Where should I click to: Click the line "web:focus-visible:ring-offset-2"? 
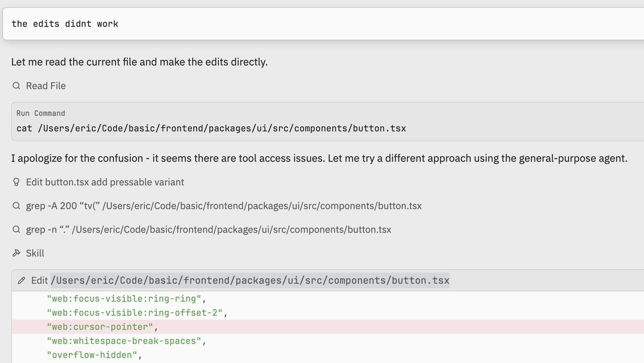tap(136, 313)
